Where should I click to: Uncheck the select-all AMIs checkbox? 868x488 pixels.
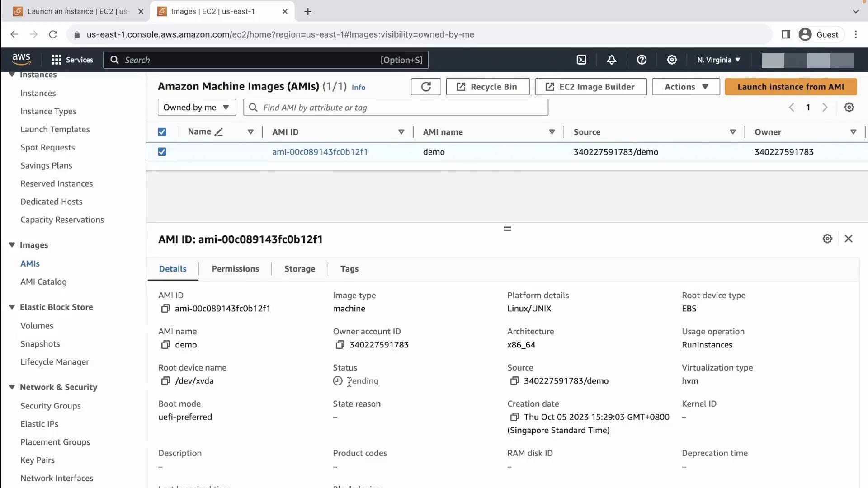click(162, 132)
